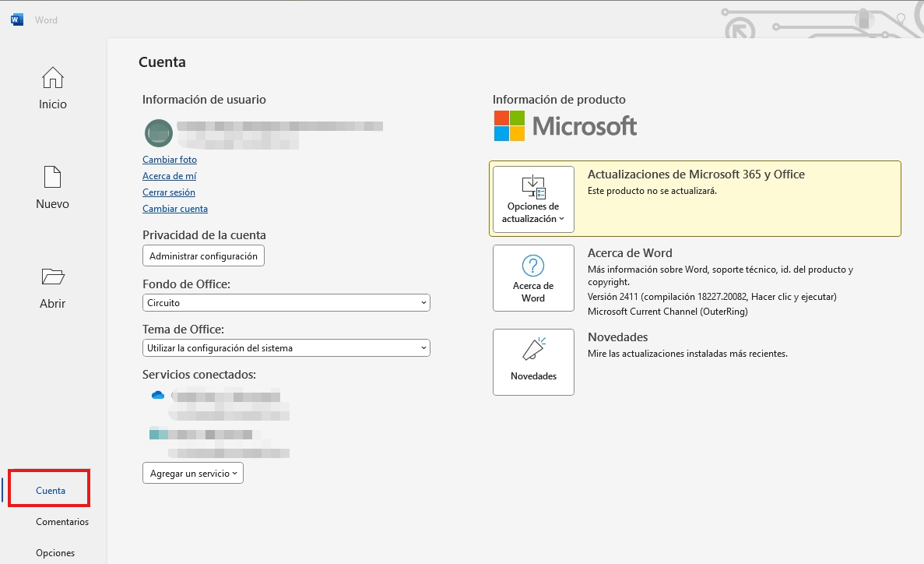
Task: Click the Cambiar cuenta link
Action: click(175, 209)
